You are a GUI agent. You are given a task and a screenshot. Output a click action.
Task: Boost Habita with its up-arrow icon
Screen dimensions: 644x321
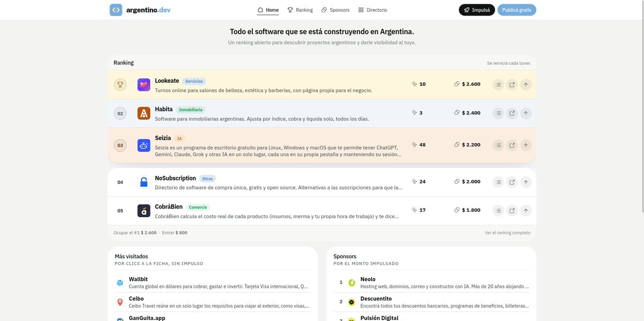pos(526,113)
